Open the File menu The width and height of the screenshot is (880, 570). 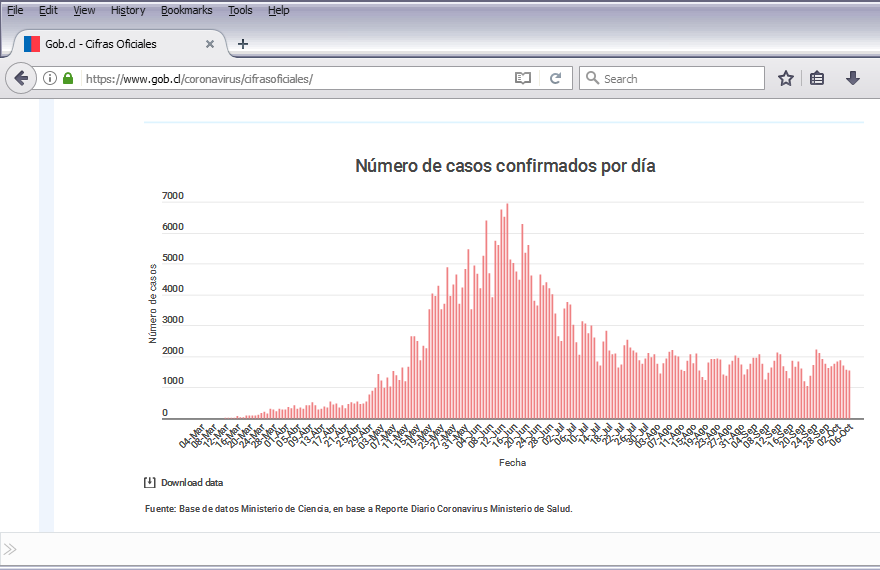coord(15,10)
